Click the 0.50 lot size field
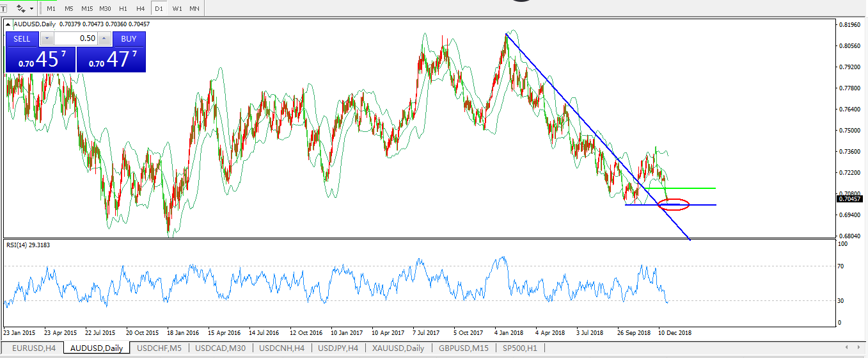This screenshot has width=868, height=358. point(75,38)
